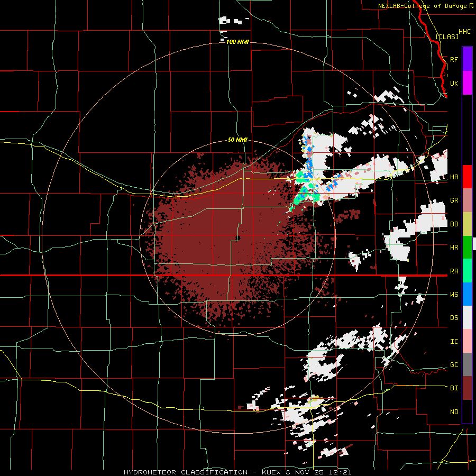
Task: Click the ND legend label
Action: tap(454, 412)
